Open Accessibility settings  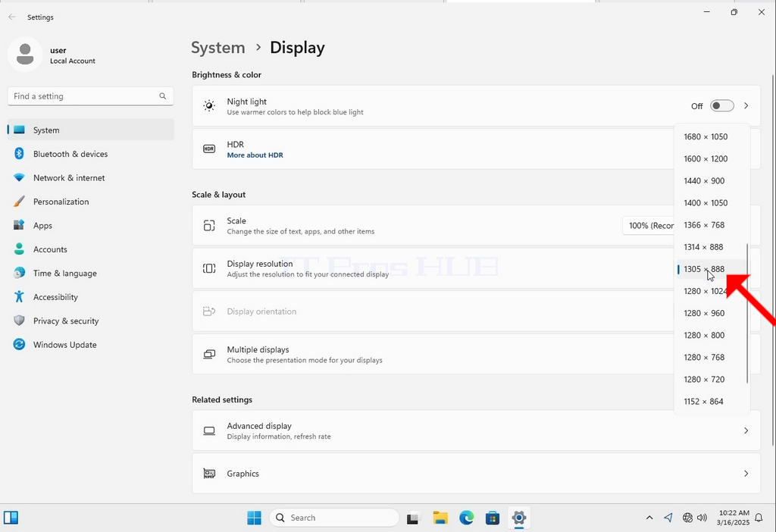point(91,297)
